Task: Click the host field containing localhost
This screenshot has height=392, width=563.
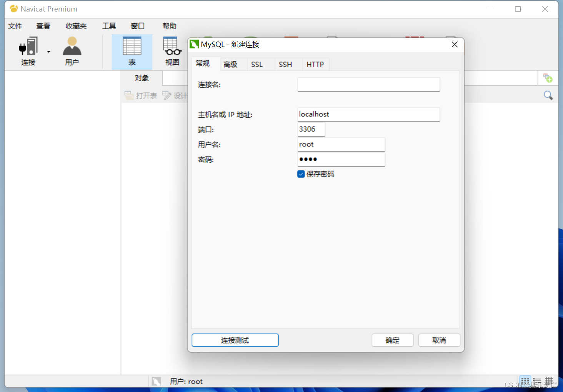Action: point(368,114)
